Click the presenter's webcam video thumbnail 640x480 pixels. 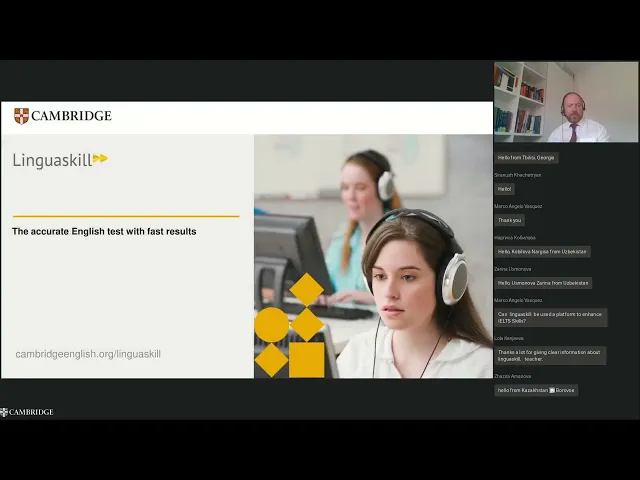tap(566, 102)
